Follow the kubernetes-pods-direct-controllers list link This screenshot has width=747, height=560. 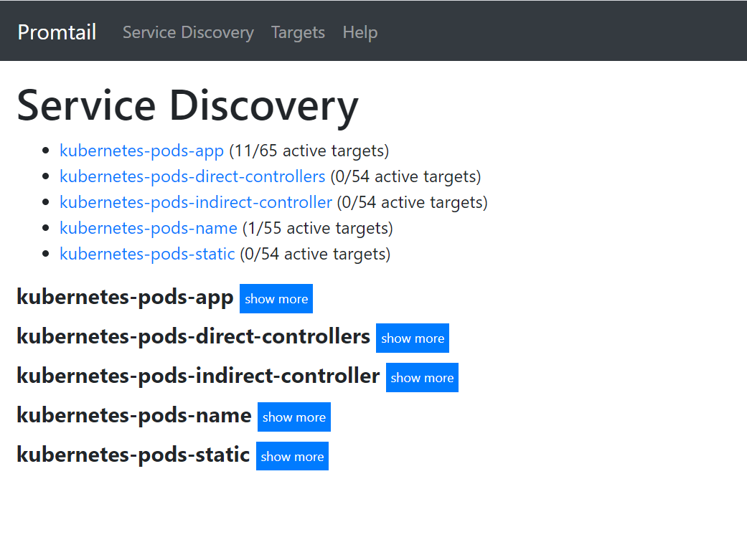192,176
